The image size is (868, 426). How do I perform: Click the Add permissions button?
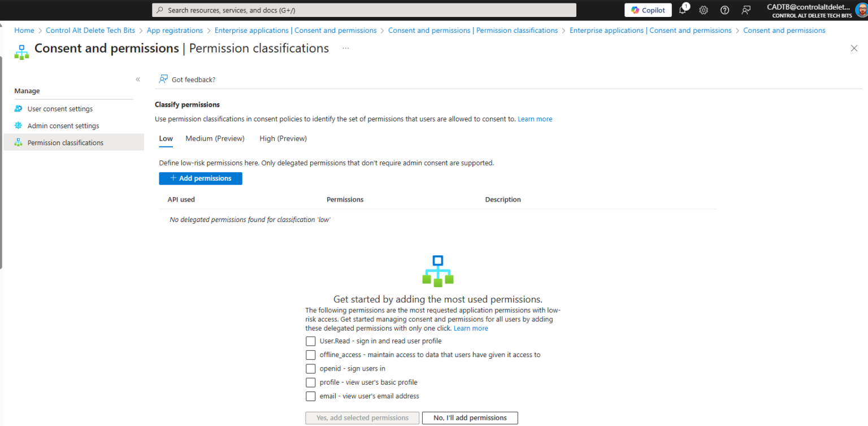[x=201, y=179]
